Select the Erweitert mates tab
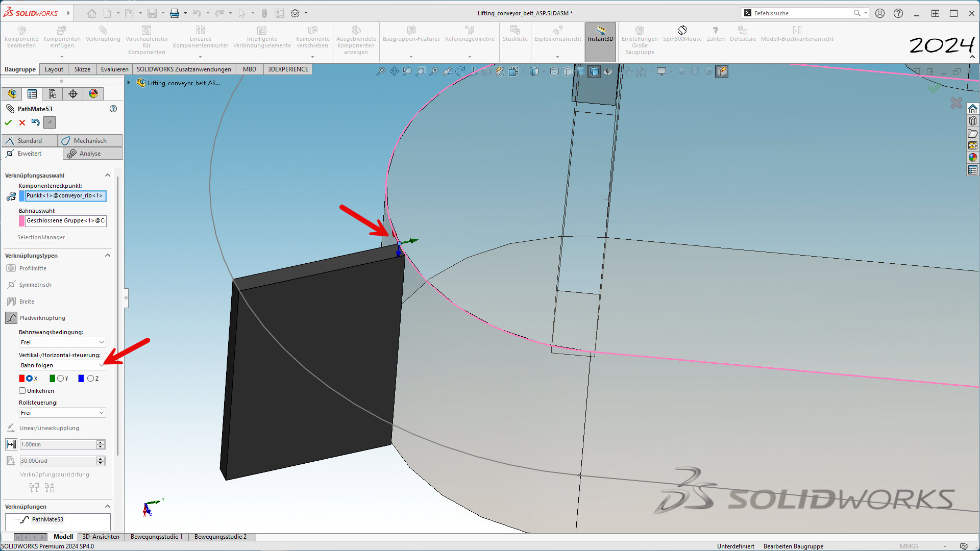The width and height of the screenshot is (980, 551). click(x=33, y=154)
